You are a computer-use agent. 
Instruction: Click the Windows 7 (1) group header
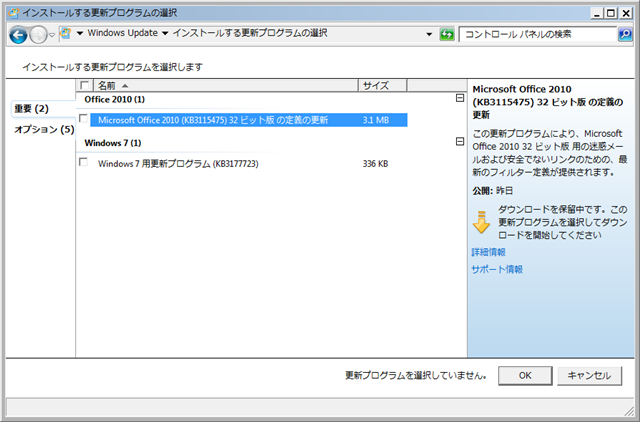pyautogui.click(x=113, y=143)
